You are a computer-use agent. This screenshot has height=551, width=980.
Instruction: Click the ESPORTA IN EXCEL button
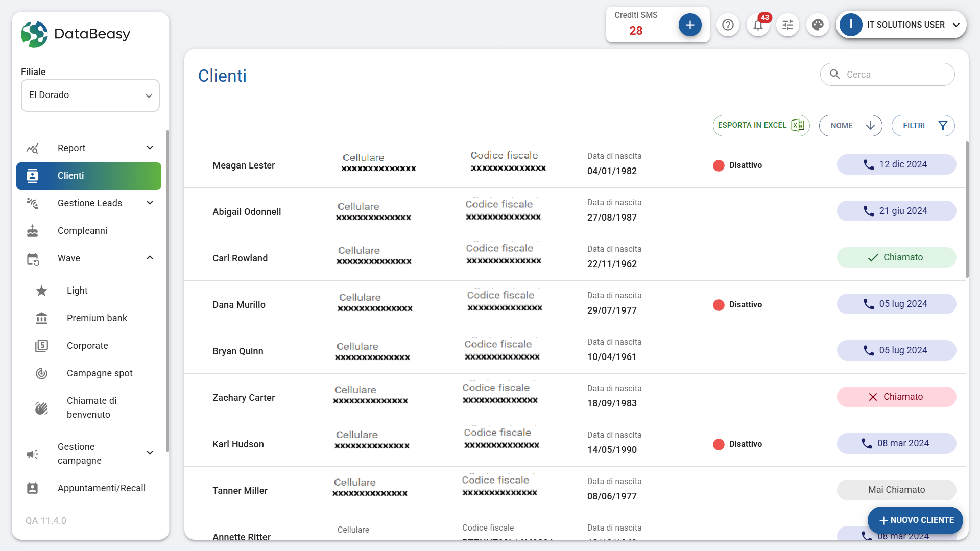click(761, 126)
